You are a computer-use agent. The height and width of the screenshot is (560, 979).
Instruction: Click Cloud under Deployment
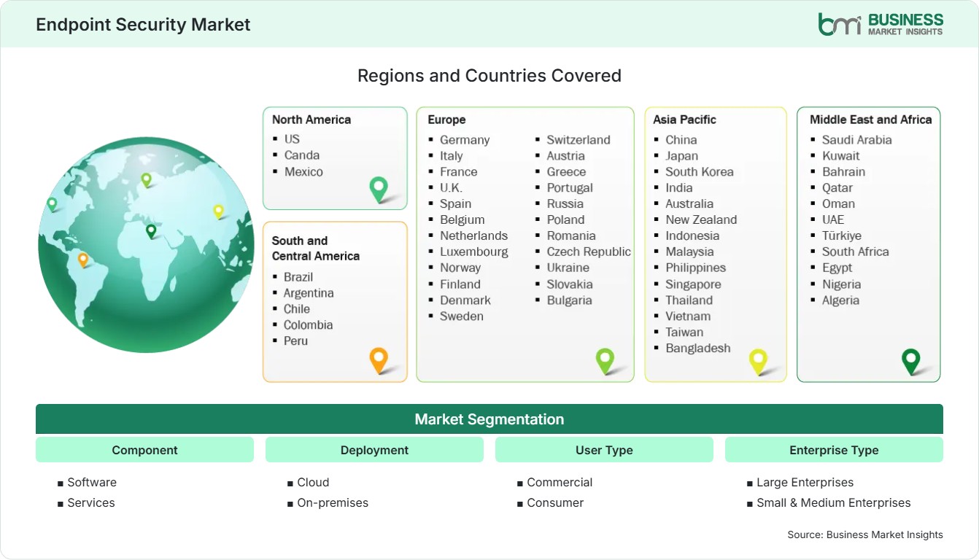coord(313,482)
